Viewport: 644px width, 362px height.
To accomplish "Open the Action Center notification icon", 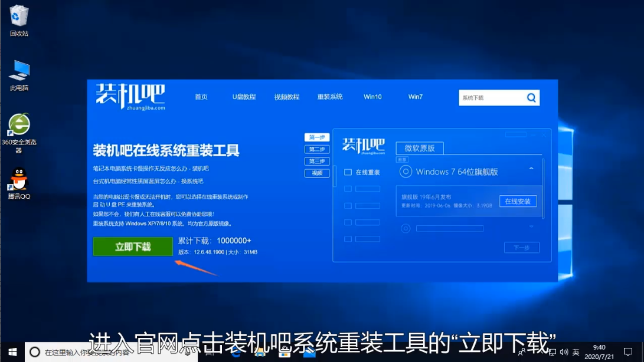I will click(628, 352).
